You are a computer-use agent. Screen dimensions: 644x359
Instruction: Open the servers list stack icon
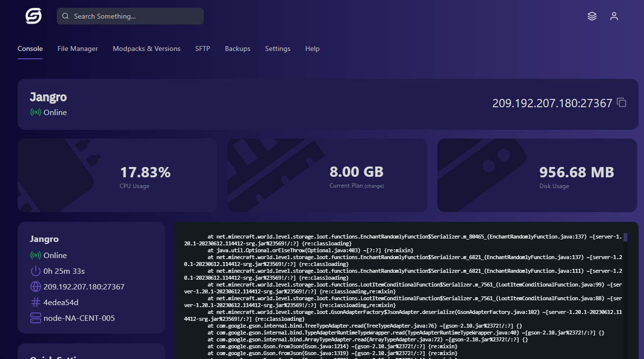(x=592, y=16)
